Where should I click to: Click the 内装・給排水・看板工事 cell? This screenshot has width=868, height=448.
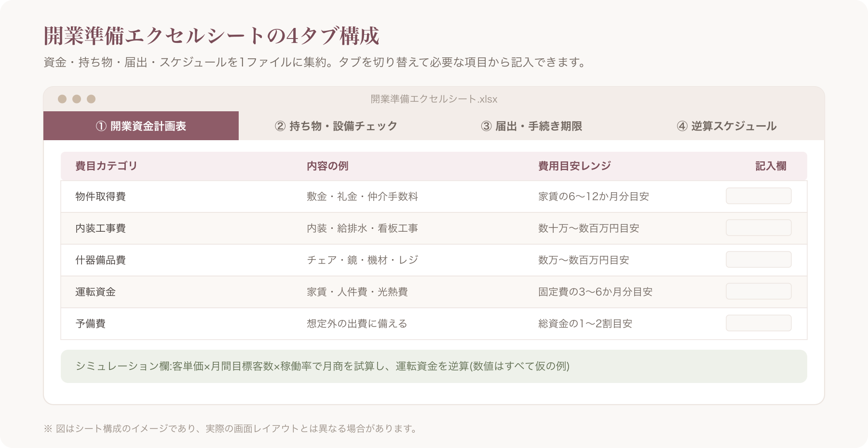coord(362,228)
